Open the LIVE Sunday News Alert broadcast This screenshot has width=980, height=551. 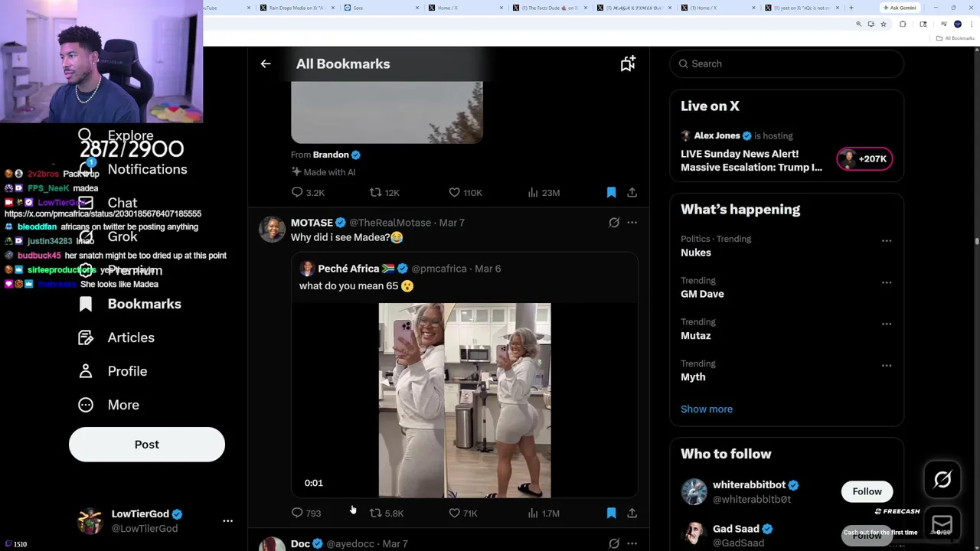(751, 161)
